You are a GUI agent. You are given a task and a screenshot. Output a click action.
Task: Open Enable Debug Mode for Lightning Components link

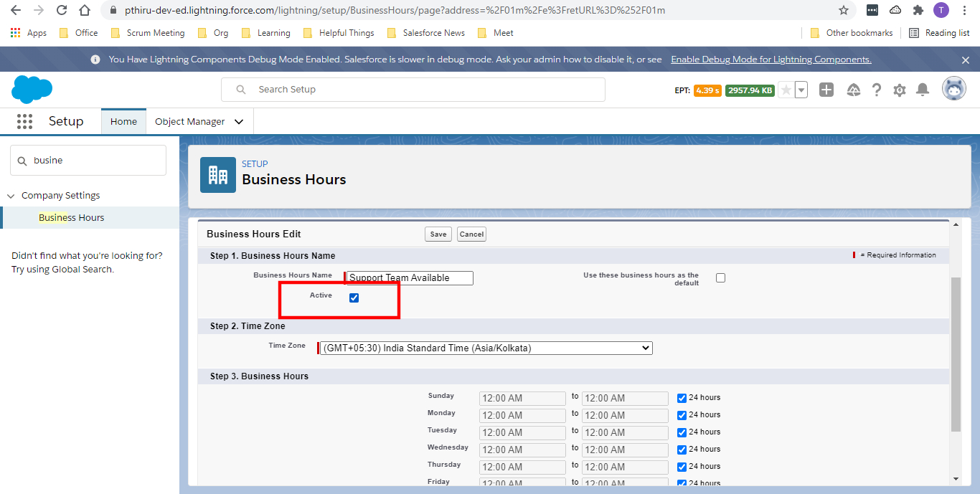771,60
